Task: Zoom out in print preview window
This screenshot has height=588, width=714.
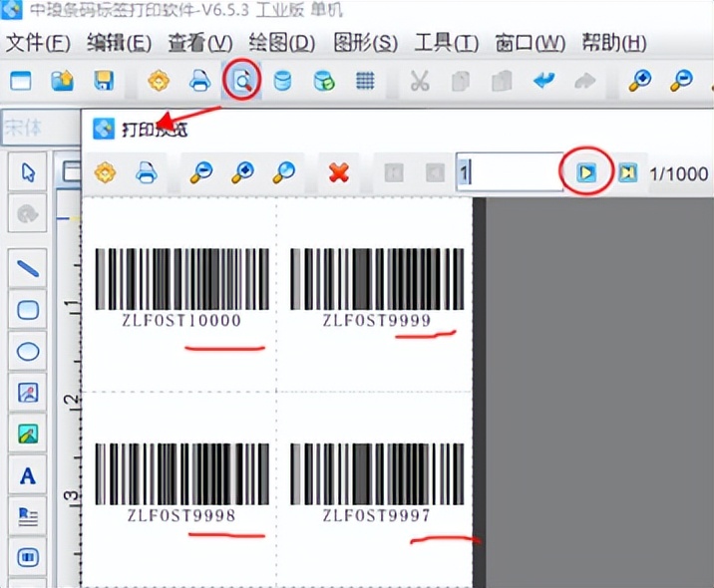Action: tap(201, 173)
